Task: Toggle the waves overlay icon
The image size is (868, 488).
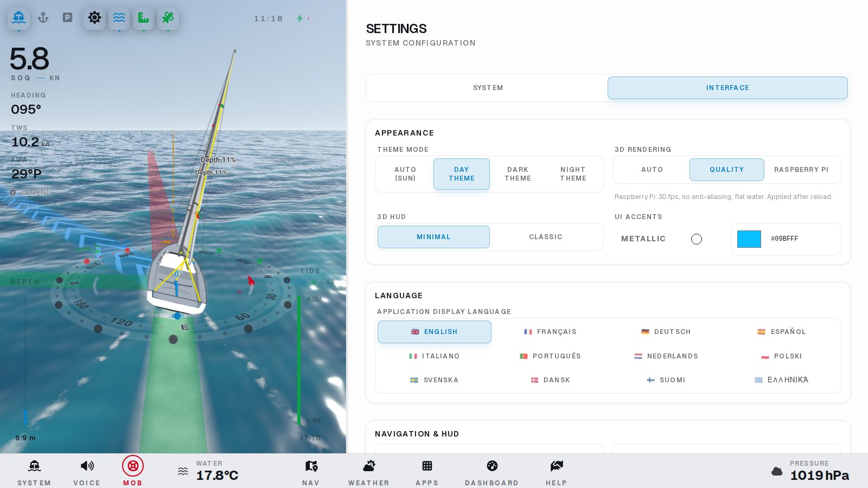Action: point(119,18)
